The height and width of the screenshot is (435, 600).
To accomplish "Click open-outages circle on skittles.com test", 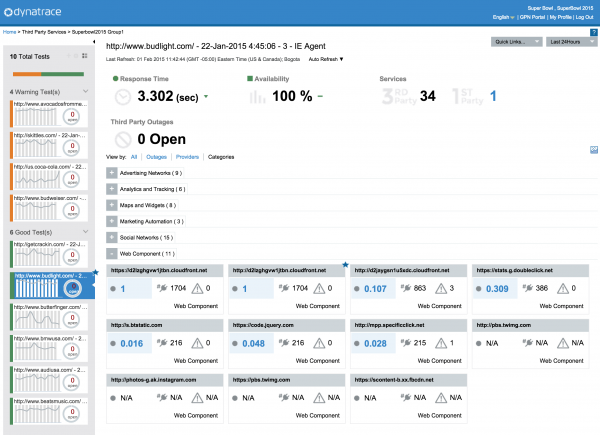I will tap(72, 148).
